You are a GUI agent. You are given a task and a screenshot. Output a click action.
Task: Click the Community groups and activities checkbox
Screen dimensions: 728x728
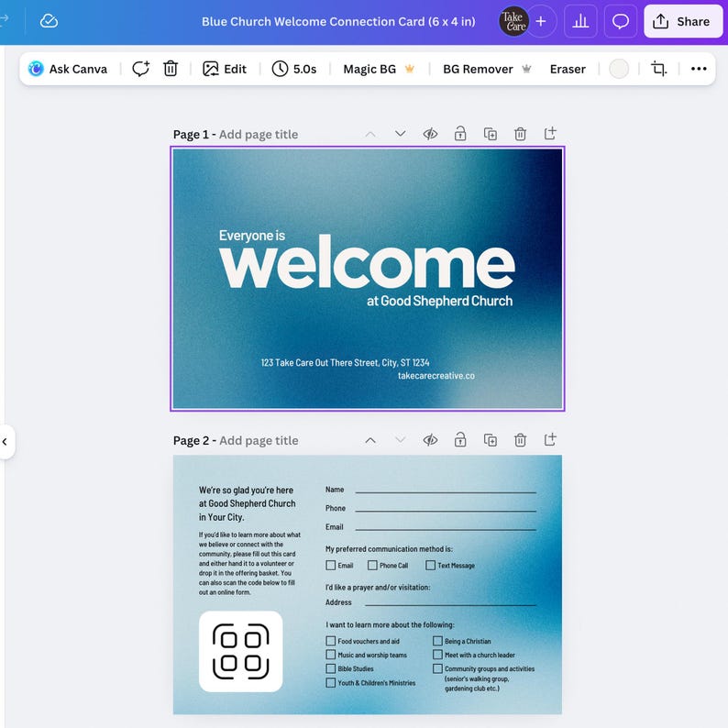(x=437, y=668)
